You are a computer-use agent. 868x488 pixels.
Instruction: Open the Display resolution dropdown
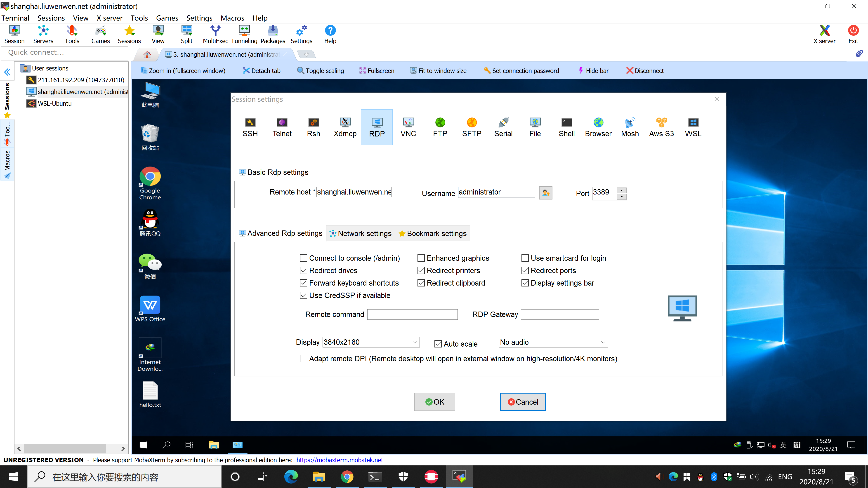pos(415,342)
